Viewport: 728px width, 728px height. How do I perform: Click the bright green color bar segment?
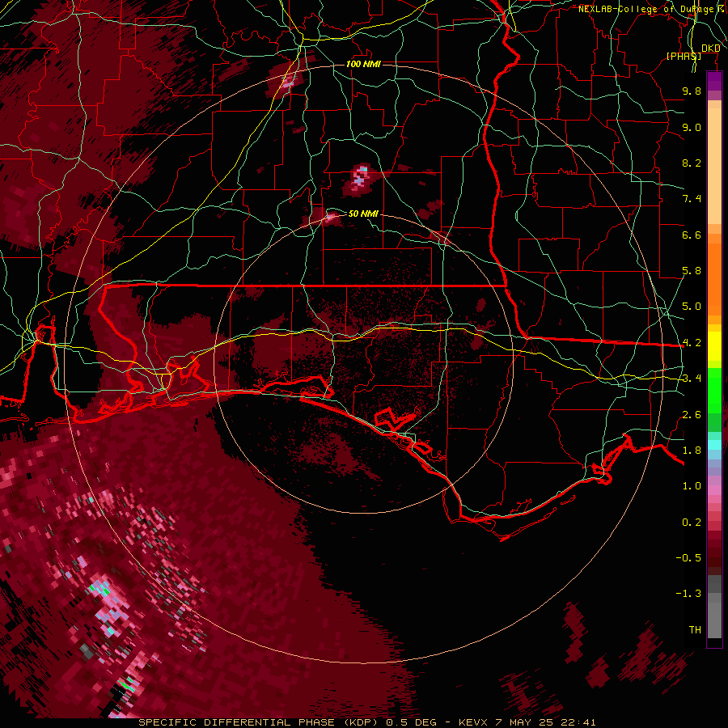[714, 390]
